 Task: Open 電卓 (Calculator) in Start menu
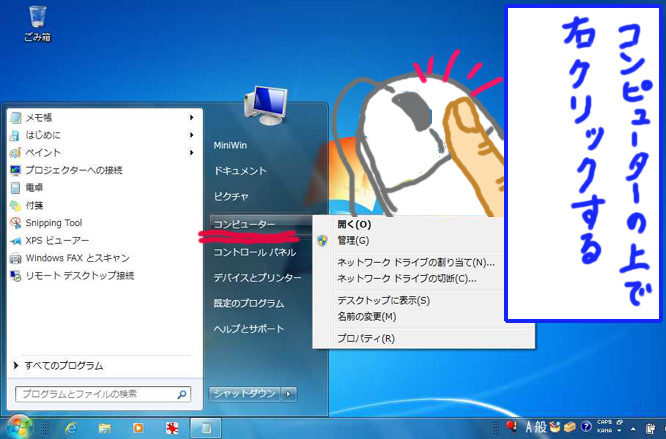pyautogui.click(x=34, y=187)
